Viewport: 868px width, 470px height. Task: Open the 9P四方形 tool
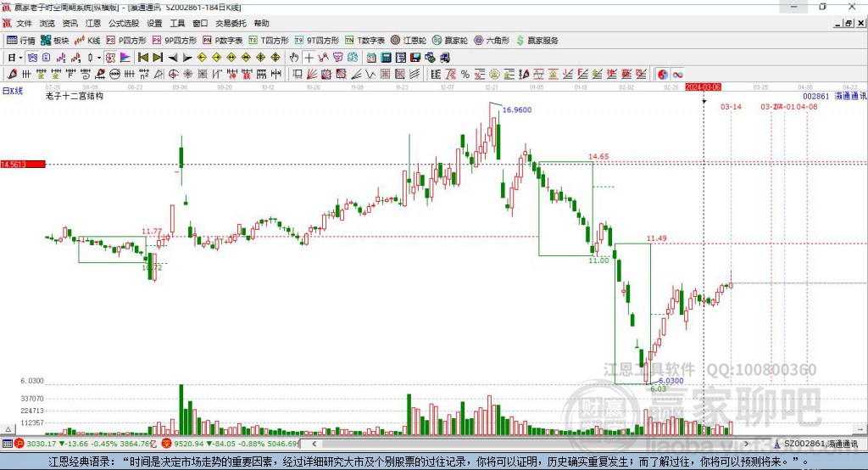tap(175, 41)
